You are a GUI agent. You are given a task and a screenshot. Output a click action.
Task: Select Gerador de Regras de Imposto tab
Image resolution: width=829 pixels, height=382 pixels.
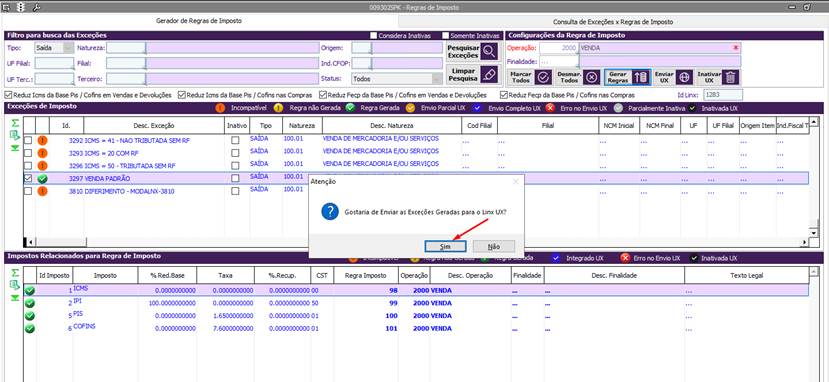pos(199,21)
